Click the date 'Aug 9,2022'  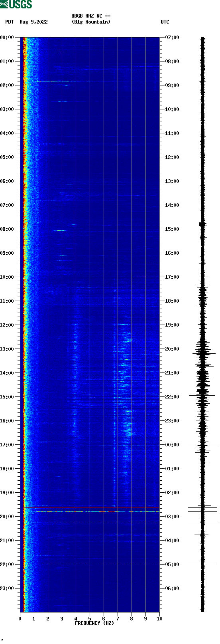(33, 22)
